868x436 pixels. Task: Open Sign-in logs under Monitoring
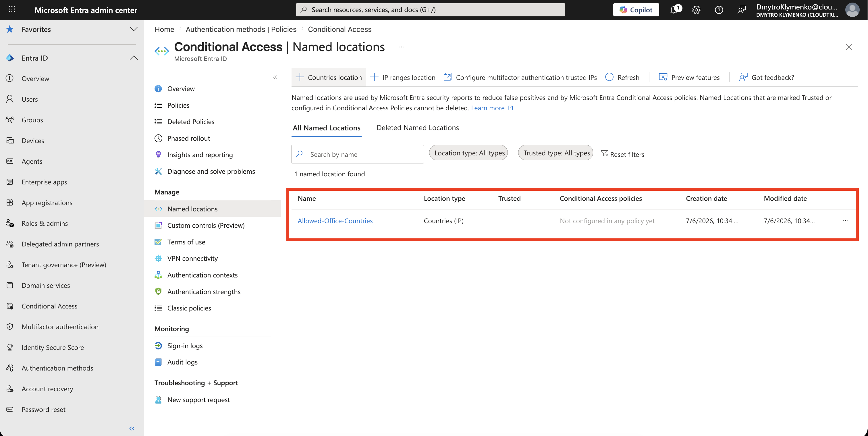coord(185,345)
